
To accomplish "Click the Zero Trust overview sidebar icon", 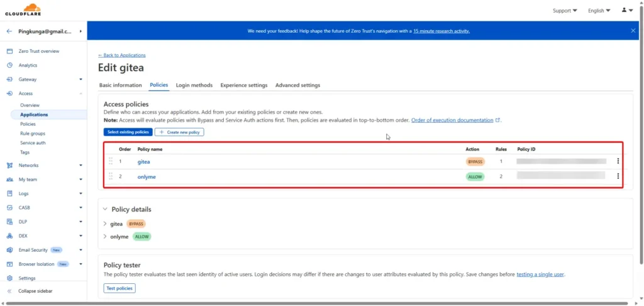I will [x=10, y=52].
